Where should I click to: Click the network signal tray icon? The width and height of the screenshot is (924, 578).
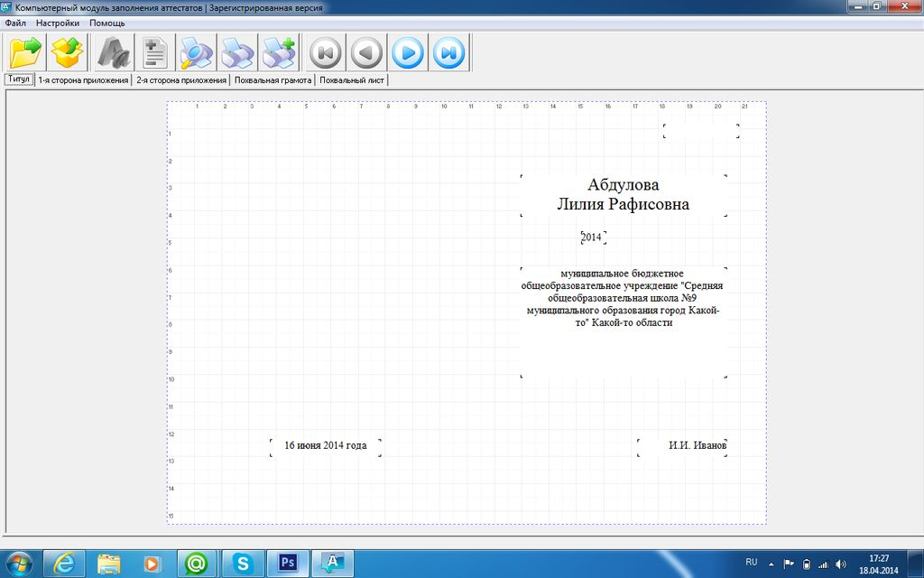click(824, 564)
